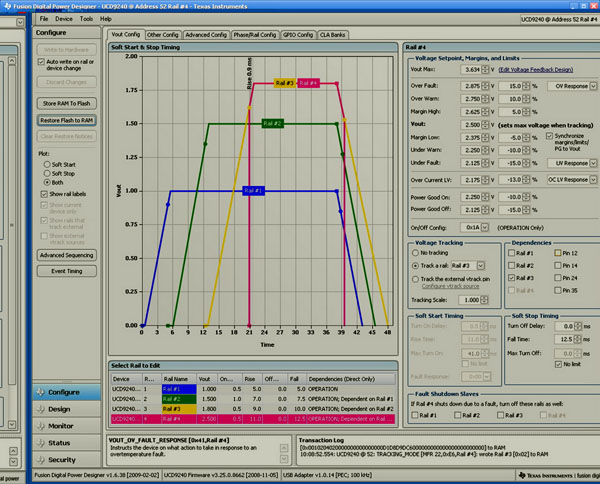Viewport: 600px width, 484px height.
Task: Click Rail #1 blue color cell in table
Action: click(x=179, y=389)
